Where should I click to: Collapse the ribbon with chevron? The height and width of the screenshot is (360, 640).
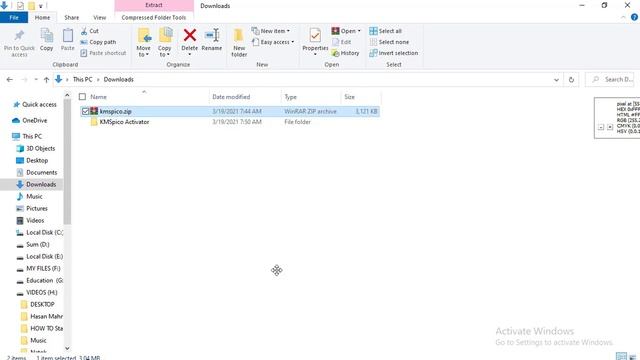(x=623, y=17)
